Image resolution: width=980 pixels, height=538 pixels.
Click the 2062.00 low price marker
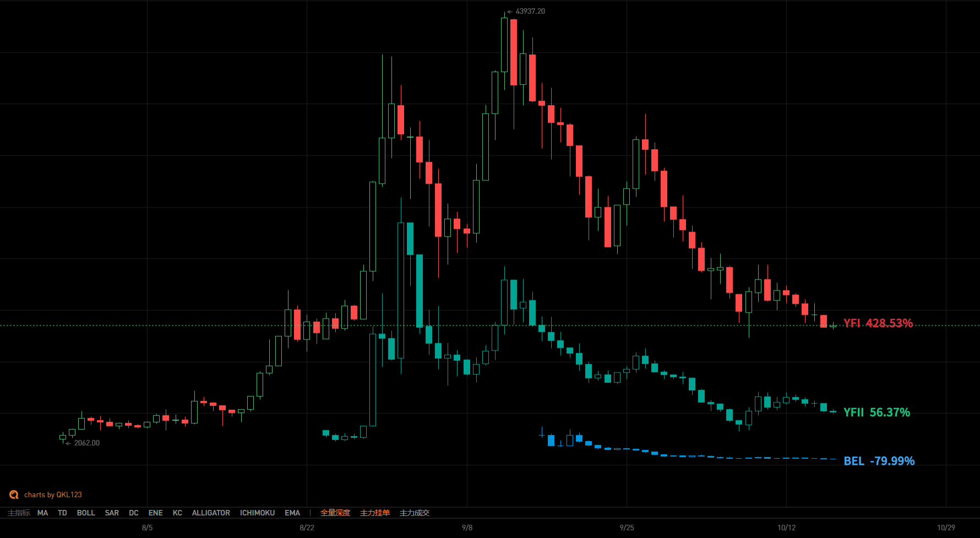[86, 443]
